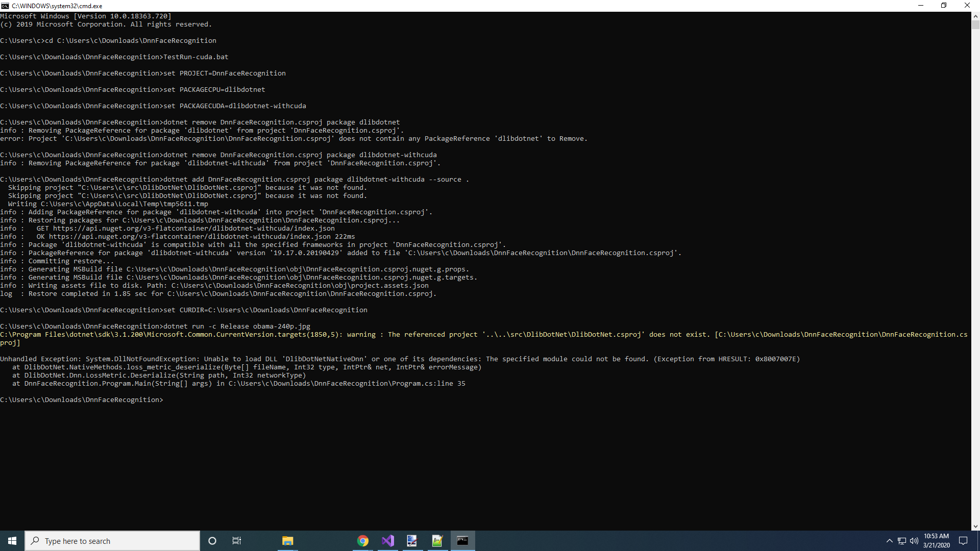Click the Cortana circle icon
This screenshot has height=551, width=980.
pyautogui.click(x=212, y=541)
